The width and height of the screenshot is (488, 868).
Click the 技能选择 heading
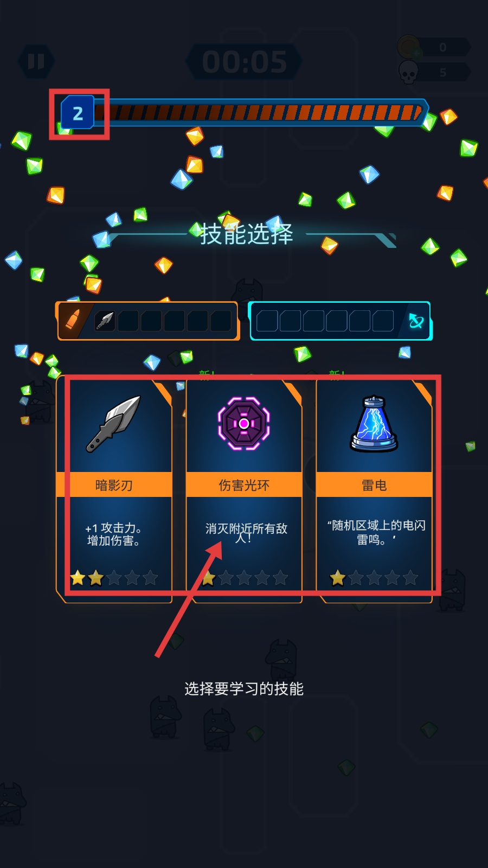247,234
